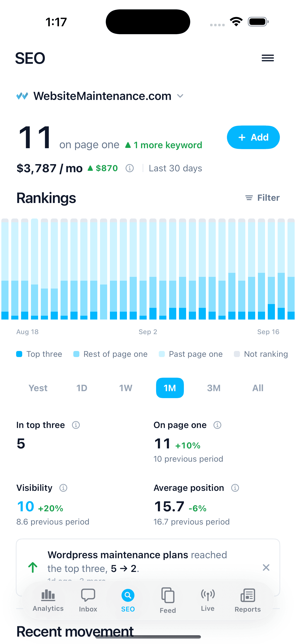
Task: Dismiss the Wordpress maintenance plans notification
Action: (x=266, y=567)
